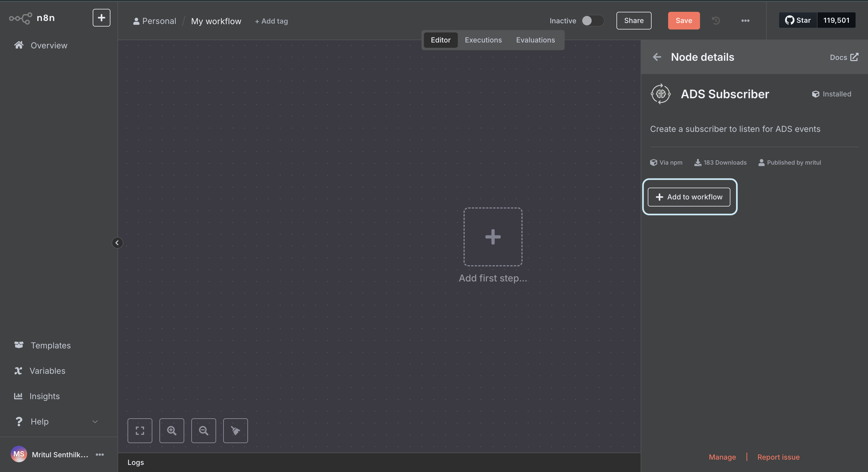The height and width of the screenshot is (472, 868).
Task: Open the Report issue link
Action: click(778, 457)
